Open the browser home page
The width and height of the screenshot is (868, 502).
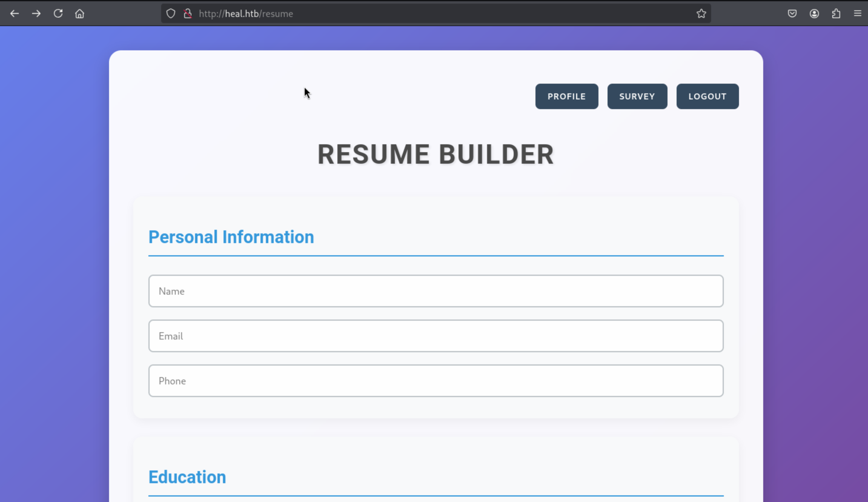tap(80, 14)
